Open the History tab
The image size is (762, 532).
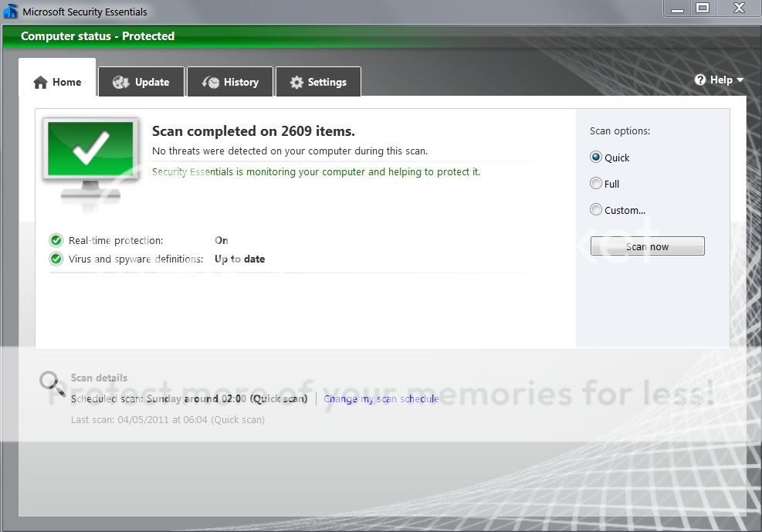pos(230,82)
